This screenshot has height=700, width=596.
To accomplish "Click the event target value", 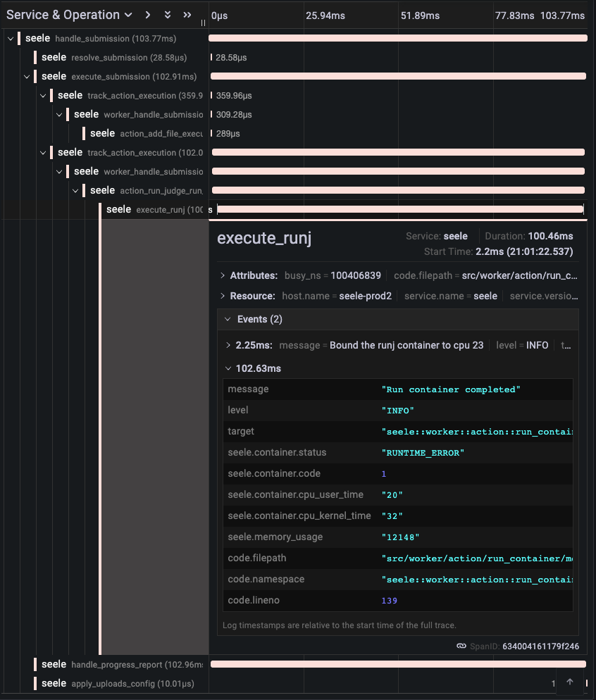I will [x=477, y=432].
